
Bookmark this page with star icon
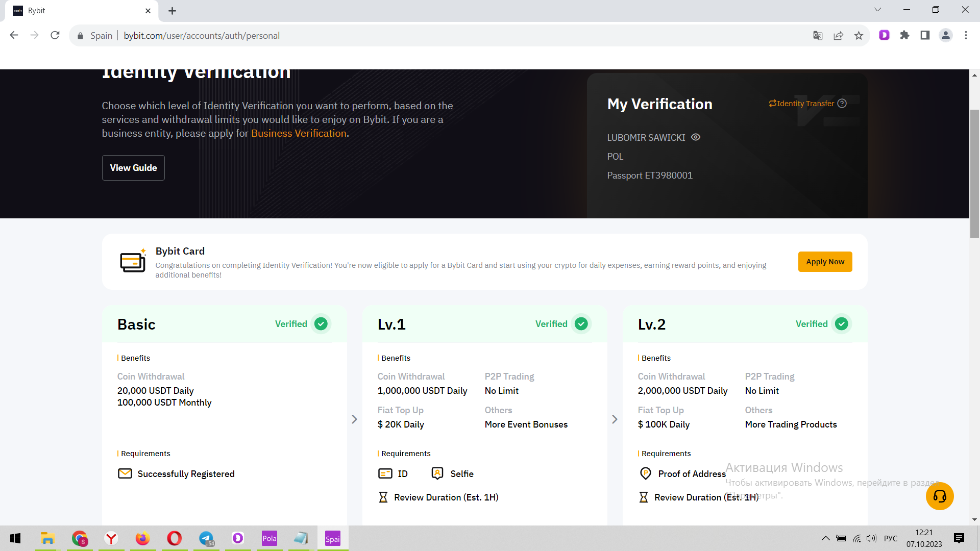pyautogui.click(x=859, y=36)
